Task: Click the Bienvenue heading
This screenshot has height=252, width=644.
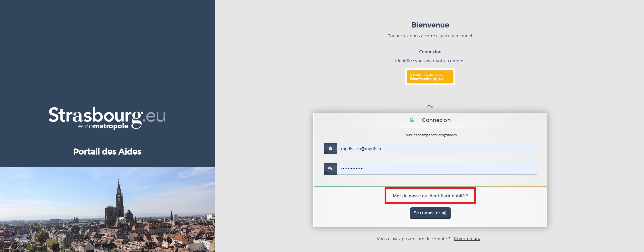Action: coord(430,25)
